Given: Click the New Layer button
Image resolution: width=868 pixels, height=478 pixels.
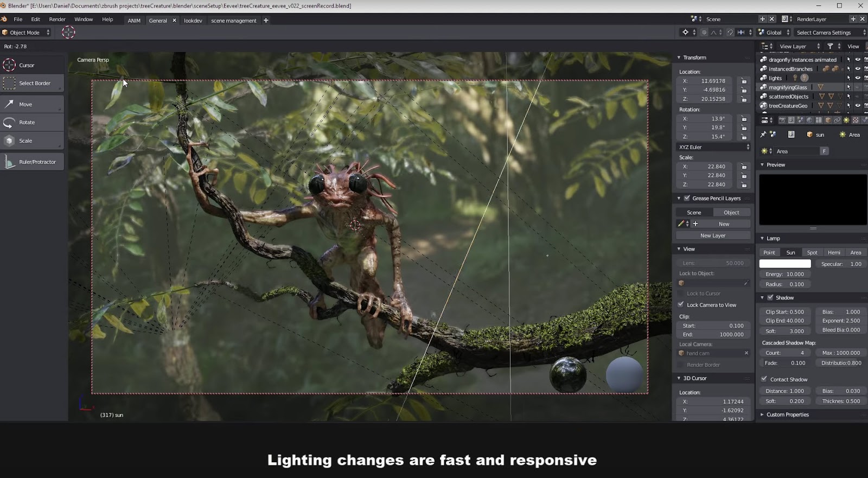Looking at the screenshot, I should coord(713,235).
